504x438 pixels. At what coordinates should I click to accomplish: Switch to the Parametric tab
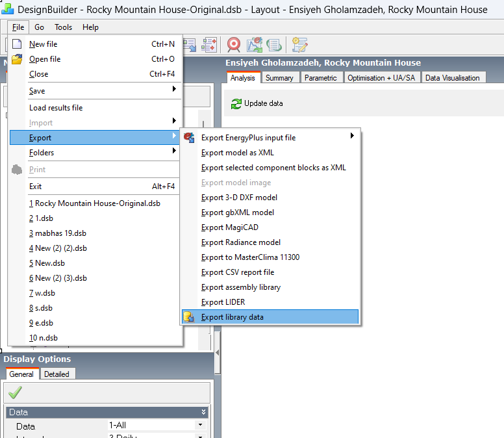(320, 78)
